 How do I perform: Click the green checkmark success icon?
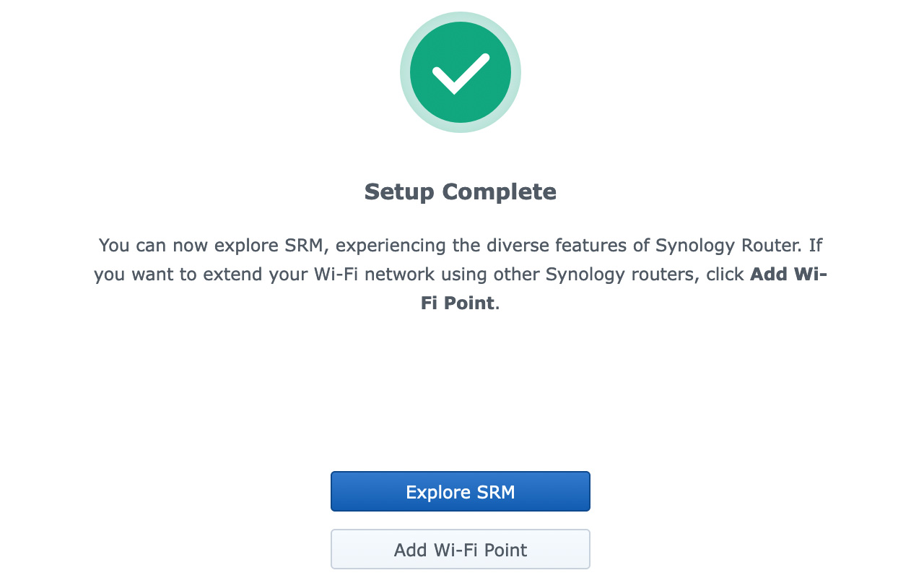(x=461, y=72)
